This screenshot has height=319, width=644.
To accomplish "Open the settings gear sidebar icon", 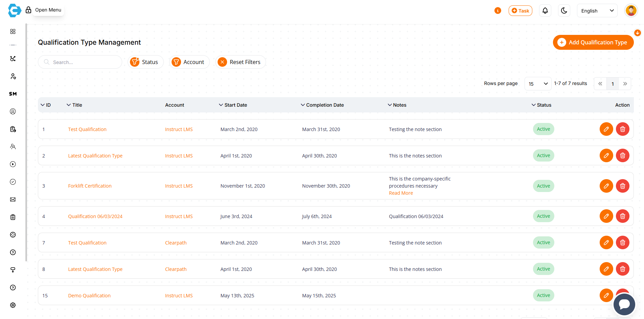I will pos(13,305).
